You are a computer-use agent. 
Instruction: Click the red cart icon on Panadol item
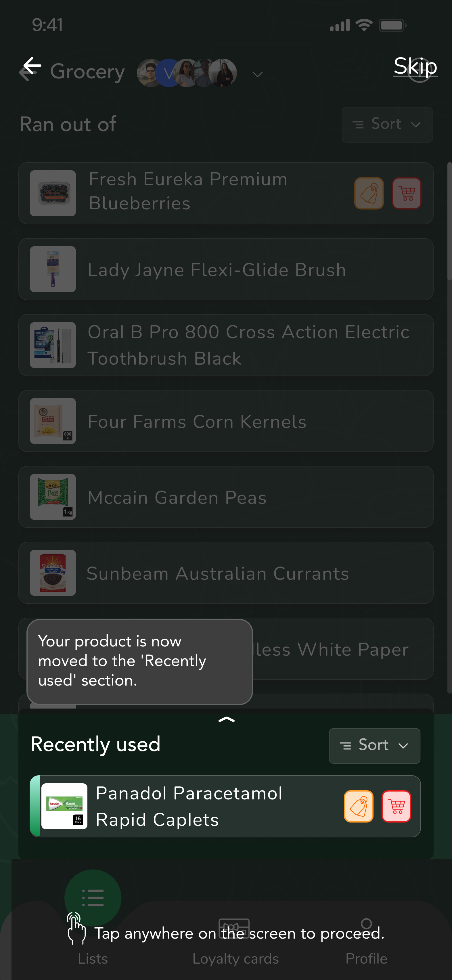tap(396, 806)
